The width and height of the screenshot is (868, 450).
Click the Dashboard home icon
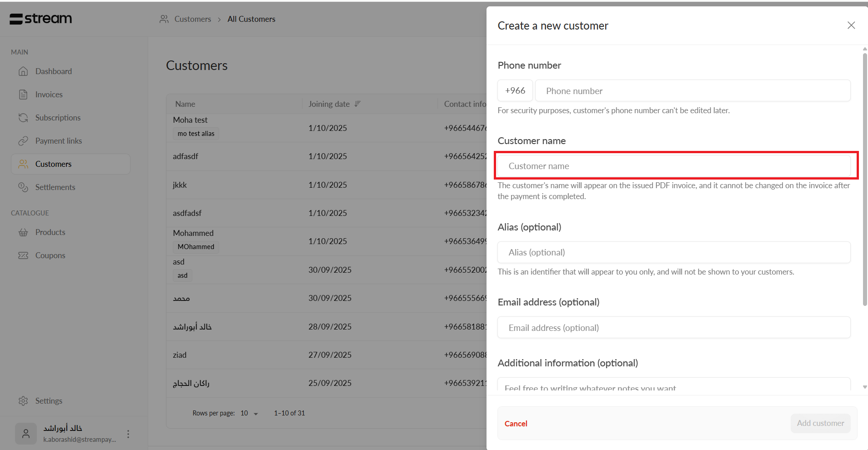[x=23, y=71]
